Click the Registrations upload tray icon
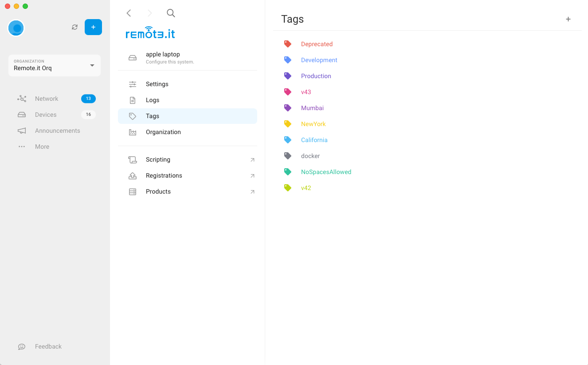This screenshot has width=588, height=365. click(x=133, y=175)
